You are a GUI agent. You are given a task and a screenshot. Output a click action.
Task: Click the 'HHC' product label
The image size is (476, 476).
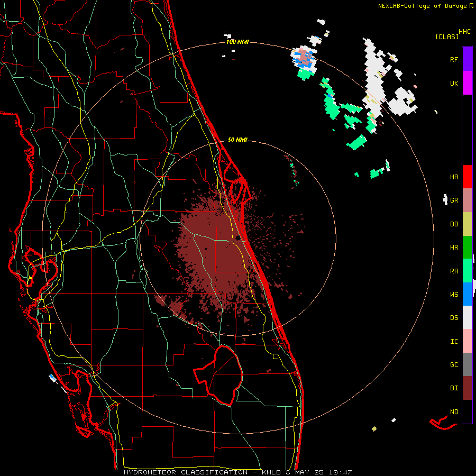click(465, 32)
